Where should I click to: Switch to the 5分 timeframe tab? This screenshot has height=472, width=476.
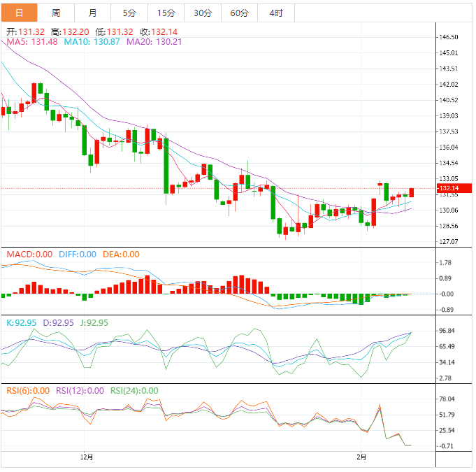pyautogui.click(x=129, y=13)
